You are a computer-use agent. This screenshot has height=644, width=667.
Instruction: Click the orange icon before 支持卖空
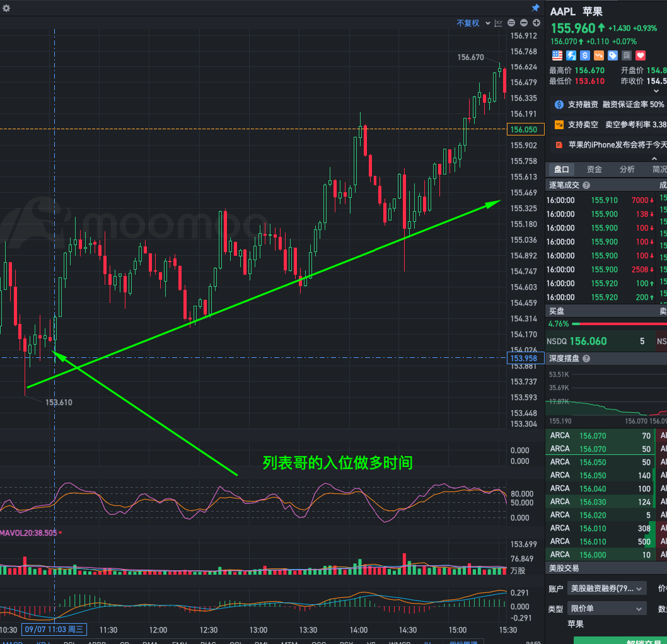point(559,125)
